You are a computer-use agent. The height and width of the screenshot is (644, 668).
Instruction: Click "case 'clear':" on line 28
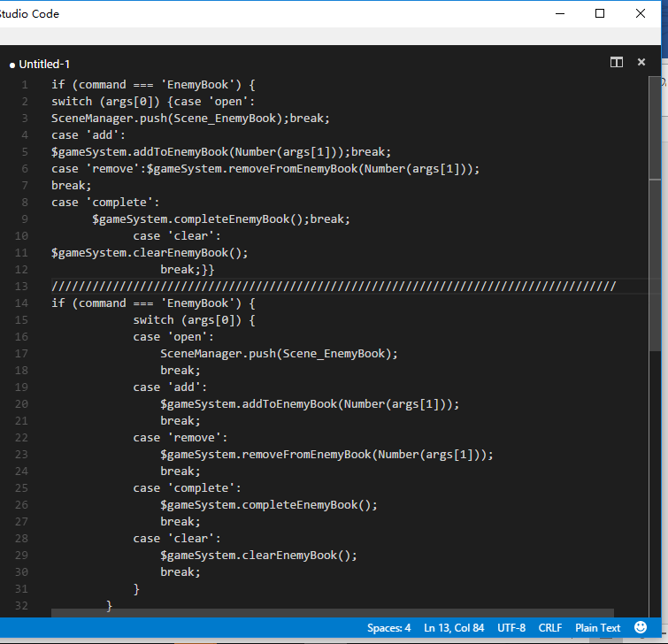pyautogui.click(x=177, y=539)
